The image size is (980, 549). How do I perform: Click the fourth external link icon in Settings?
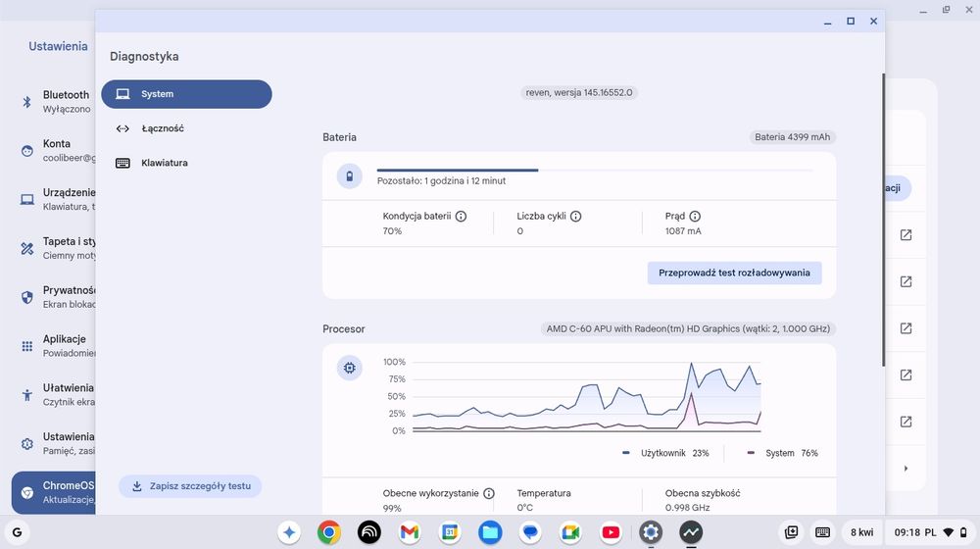[x=906, y=375]
